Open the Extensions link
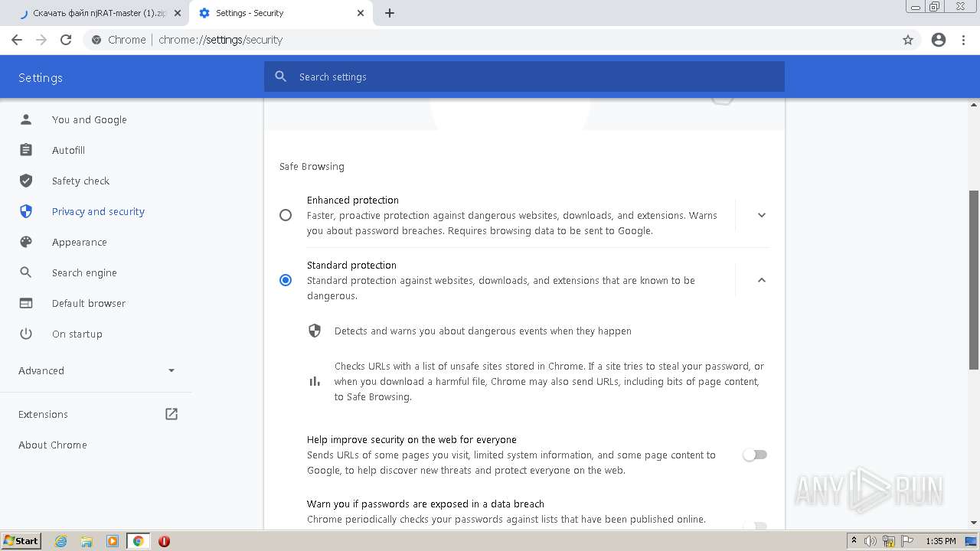Image resolution: width=980 pixels, height=551 pixels. click(x=43, y=414)
